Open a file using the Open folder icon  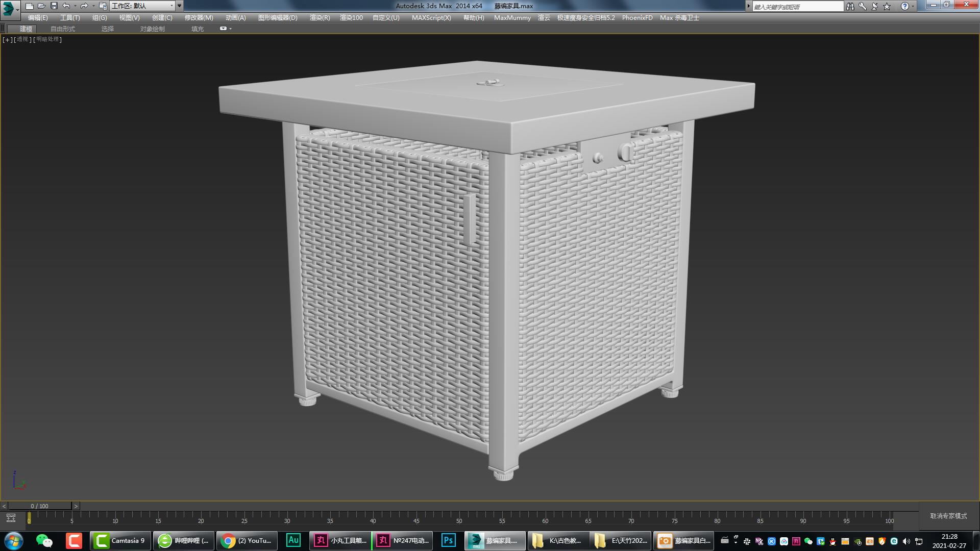click(x=41, y=6)
